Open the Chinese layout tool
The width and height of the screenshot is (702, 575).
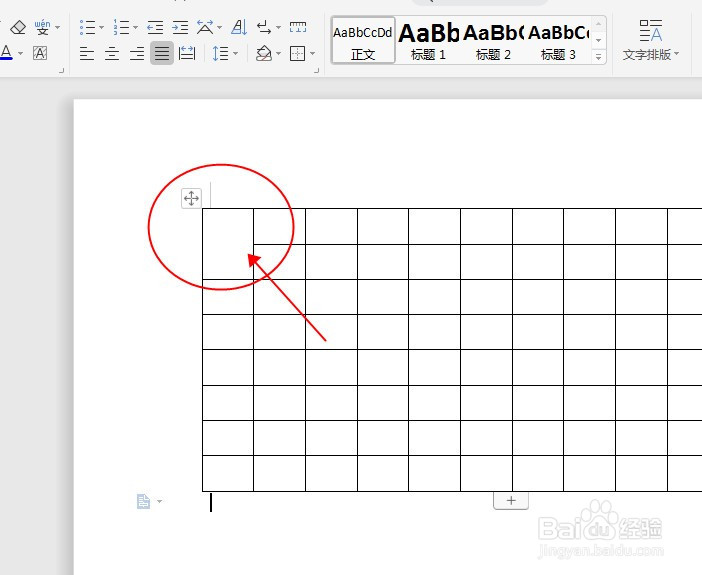pos(205,27)
